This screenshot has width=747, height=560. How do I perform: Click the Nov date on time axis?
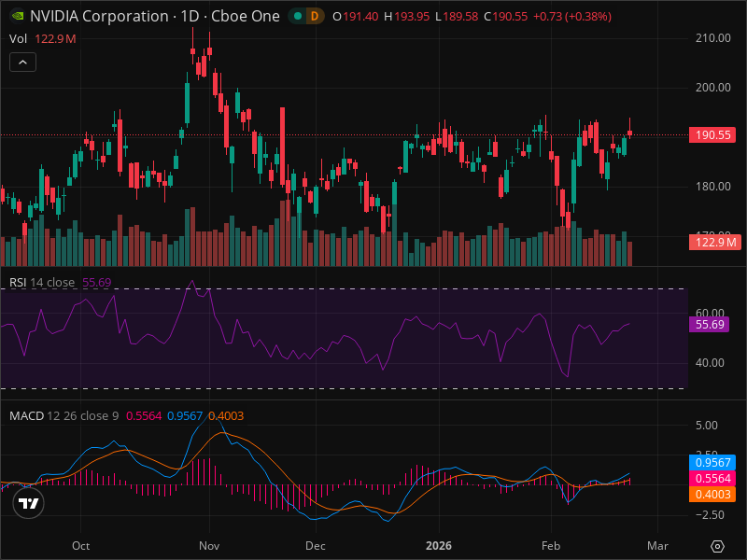point(209,546)
